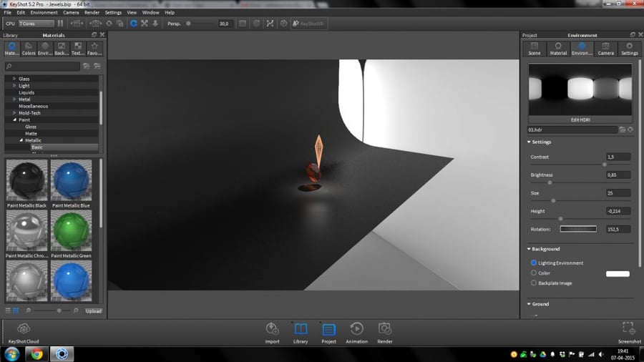Screen dimensions: 644x362
Task: Select the Textures library tab
Action: point(78,49)
